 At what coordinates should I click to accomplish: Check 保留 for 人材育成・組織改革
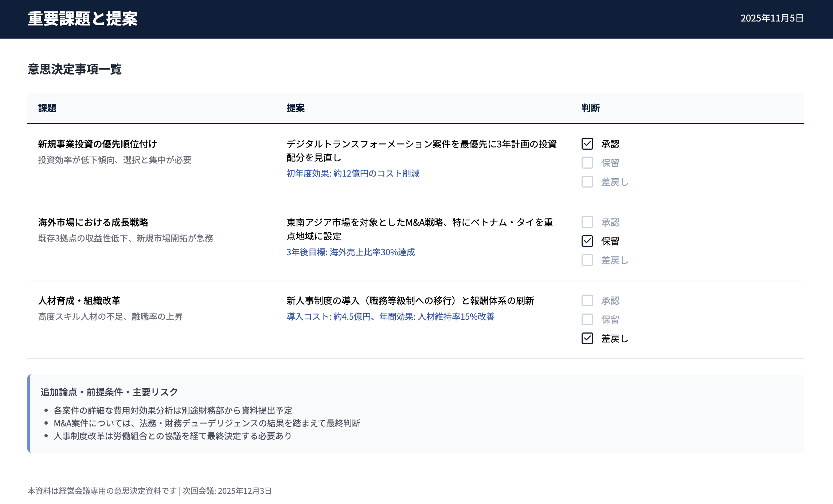click(587, 319)
